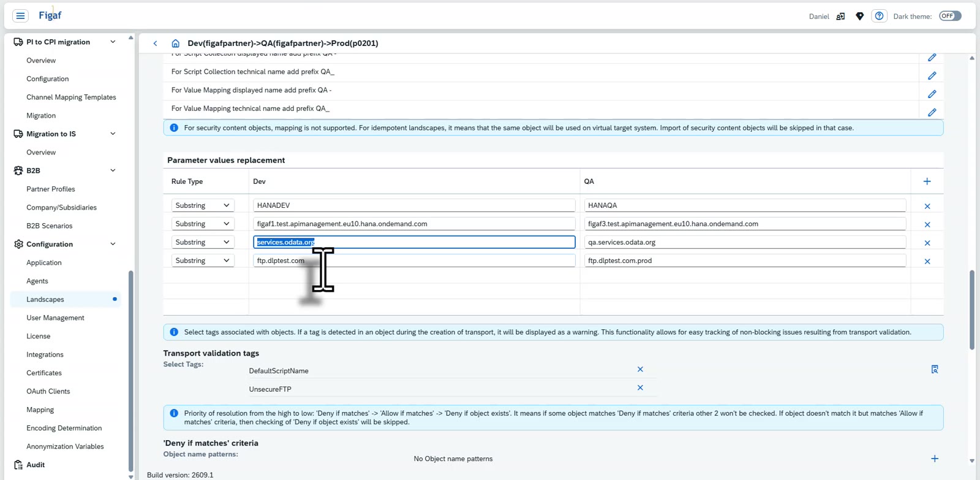Viewport: 980px width, 480px height.
Task: Click the Daniel username label
Action: point(819,17)
